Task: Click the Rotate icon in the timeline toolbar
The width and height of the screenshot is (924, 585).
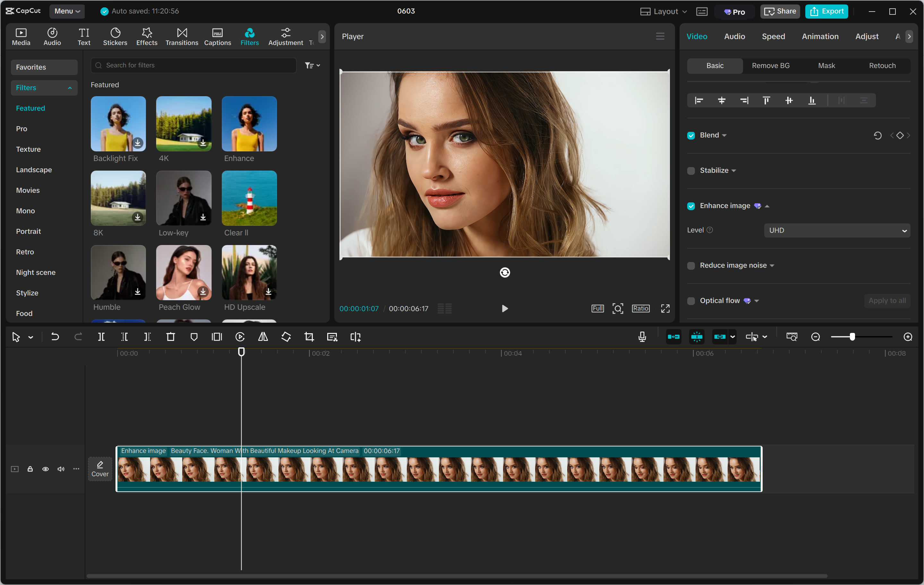Action: (286, 337)
